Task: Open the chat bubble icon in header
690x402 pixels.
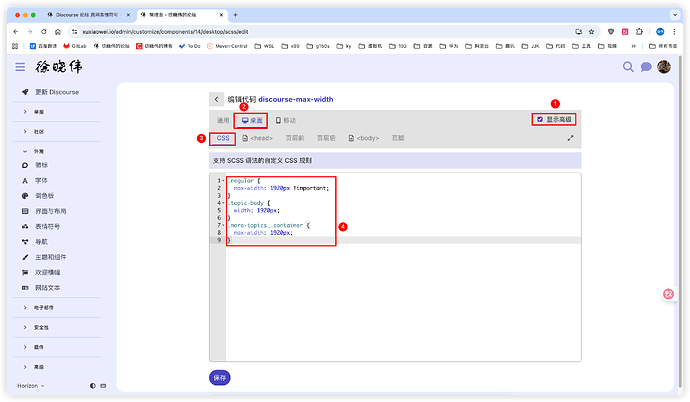Action: click(646, 67)
